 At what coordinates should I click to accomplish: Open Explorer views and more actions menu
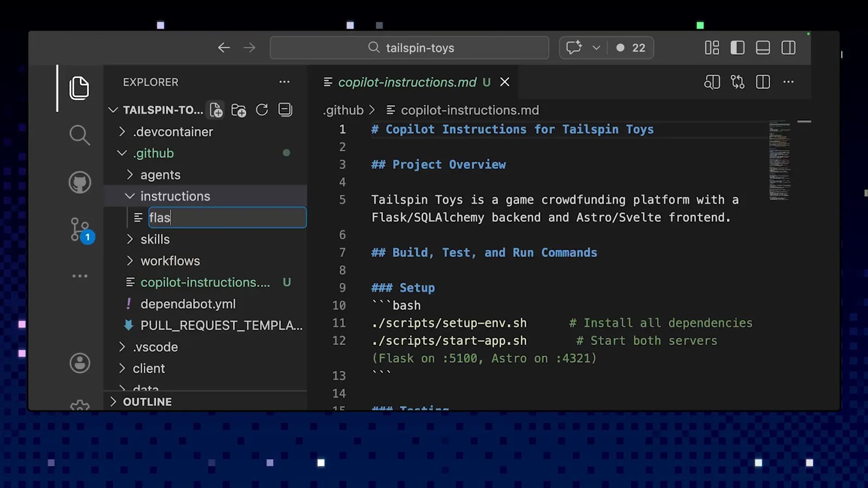[x=284, y=82]
